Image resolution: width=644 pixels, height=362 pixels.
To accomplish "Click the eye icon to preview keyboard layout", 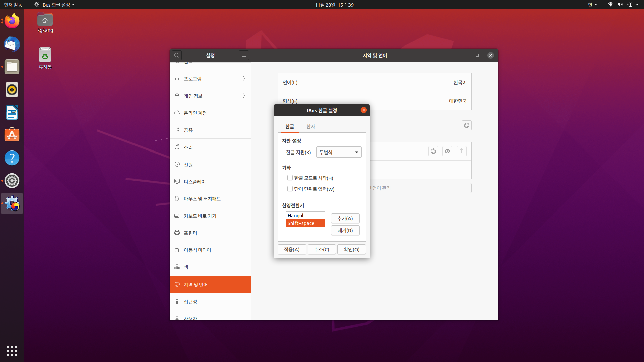I will (x=447, y=151).
